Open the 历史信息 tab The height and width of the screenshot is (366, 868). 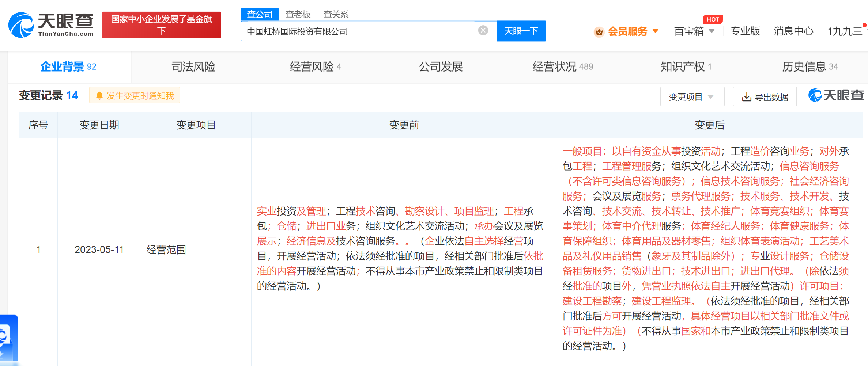point(810,67)
